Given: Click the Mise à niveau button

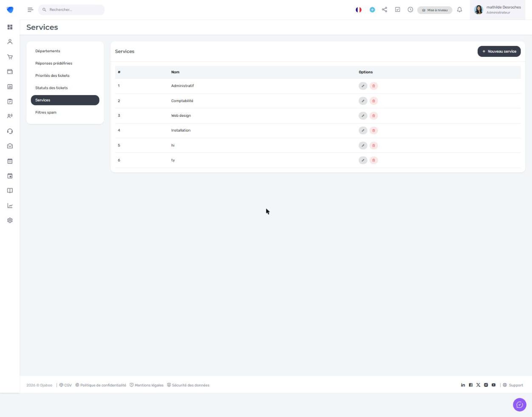Looking at the screenshot, I should (x=435, y=10).
